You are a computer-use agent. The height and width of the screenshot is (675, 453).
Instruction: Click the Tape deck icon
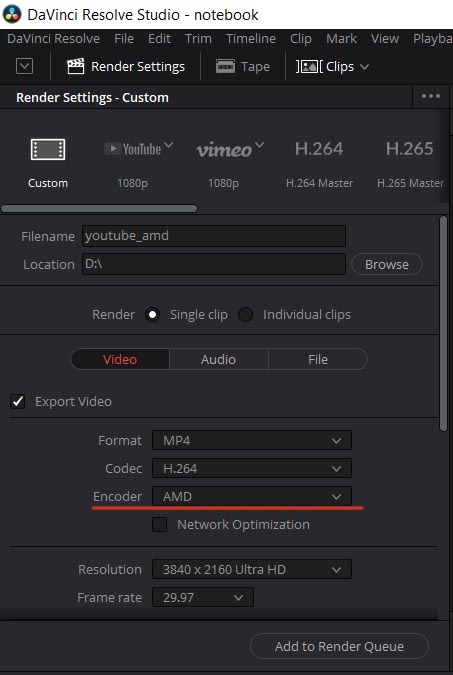click(x=225, y=67)
